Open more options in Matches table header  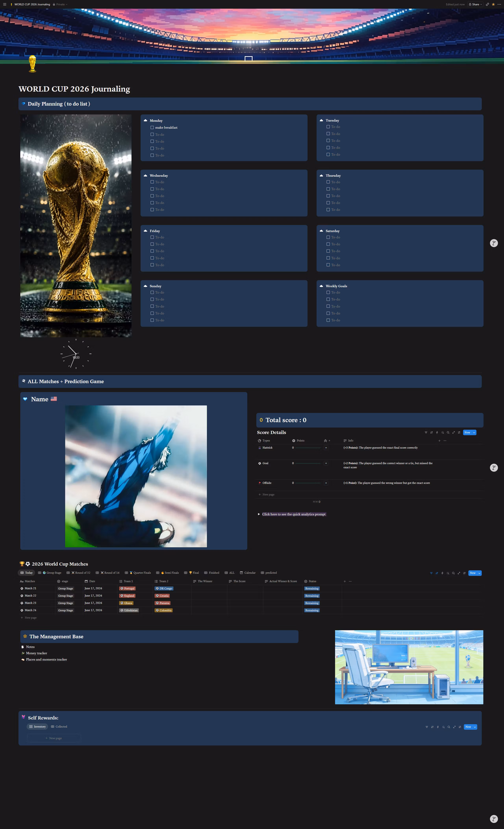point(350,581)
